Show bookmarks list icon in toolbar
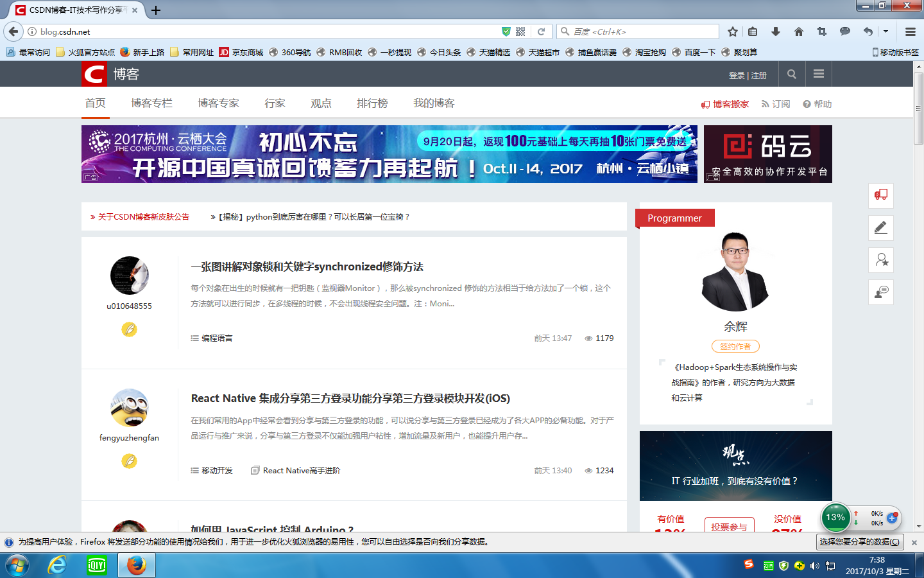Viewport: 924px width, 578px height. tap(753, 31)
